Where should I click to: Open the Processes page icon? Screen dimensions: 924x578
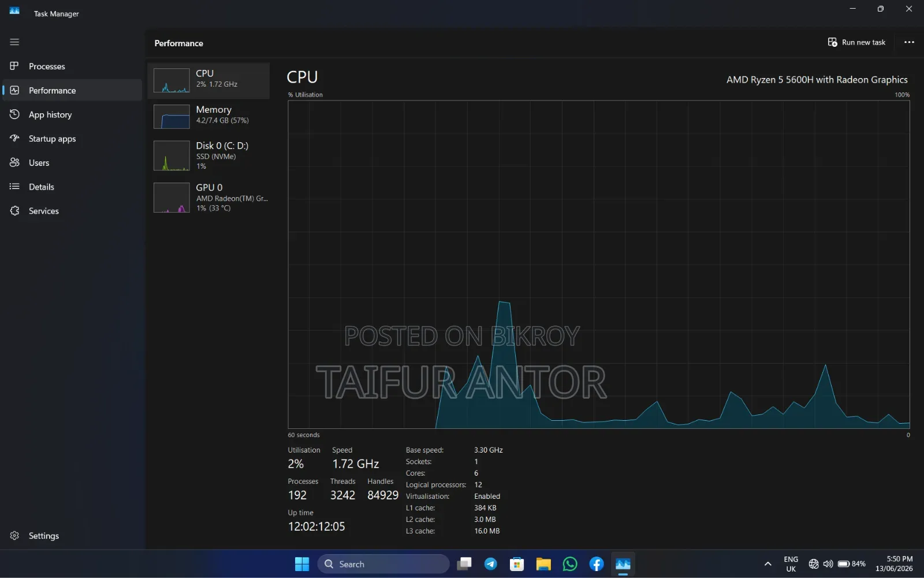[14, 66]
